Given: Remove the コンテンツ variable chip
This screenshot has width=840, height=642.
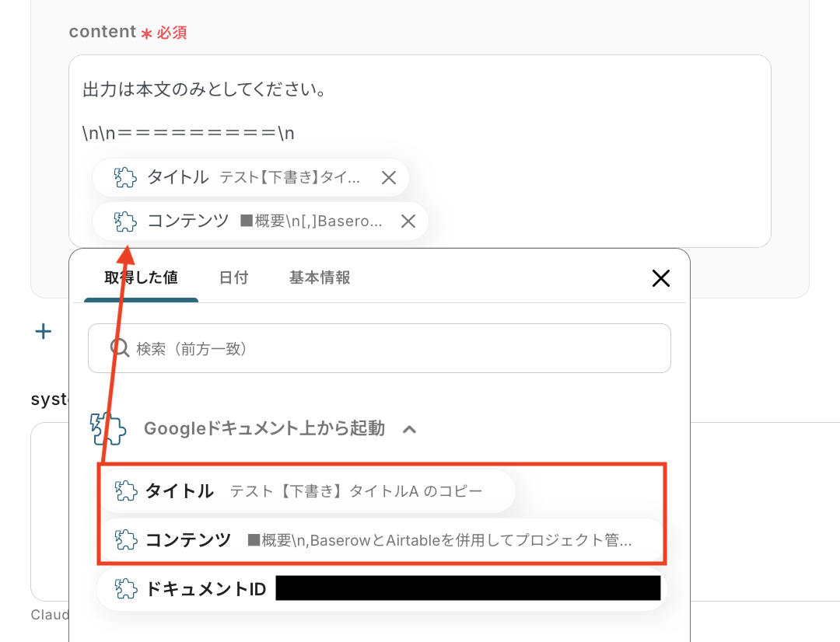Looking at the screenshot, I should 408,221.
